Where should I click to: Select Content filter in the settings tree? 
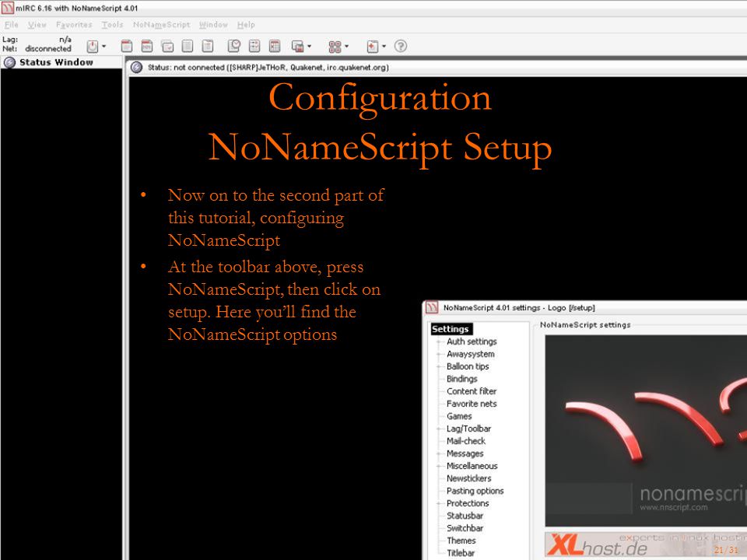472,391
